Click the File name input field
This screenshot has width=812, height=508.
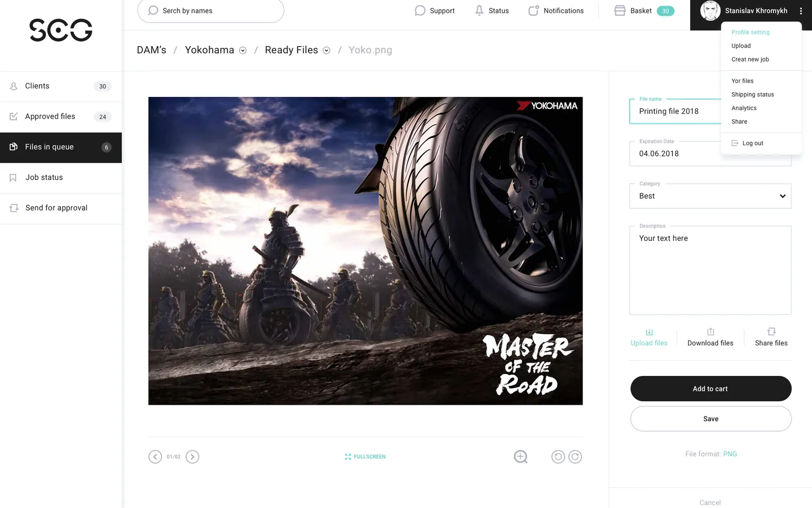click(675, 111)
